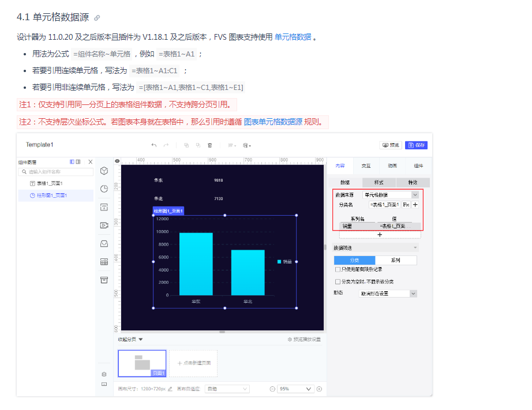This screenshot has width=532, height=410.
Task: Click the 预览 preview button
Action: pos(390,145)
